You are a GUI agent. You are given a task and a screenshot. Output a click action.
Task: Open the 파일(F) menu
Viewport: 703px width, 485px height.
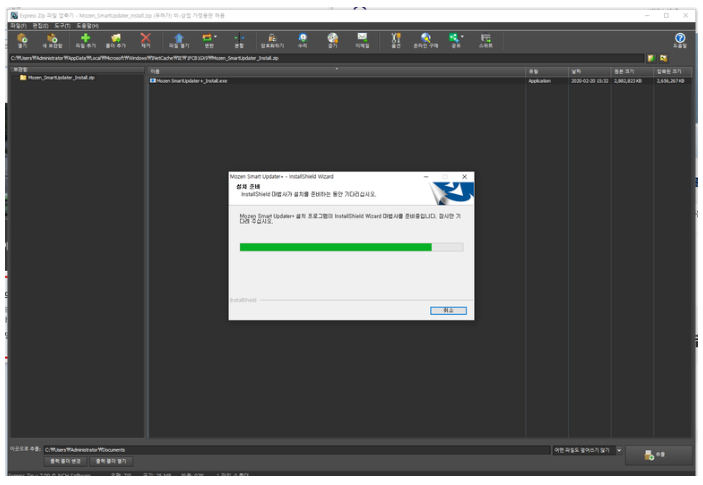(18, 26)
